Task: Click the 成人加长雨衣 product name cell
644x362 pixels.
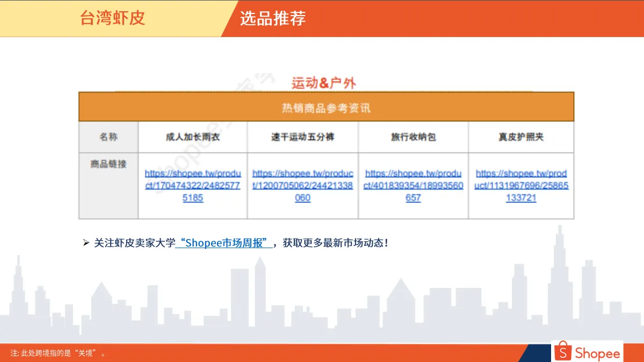Action: [x=193, y=137]
